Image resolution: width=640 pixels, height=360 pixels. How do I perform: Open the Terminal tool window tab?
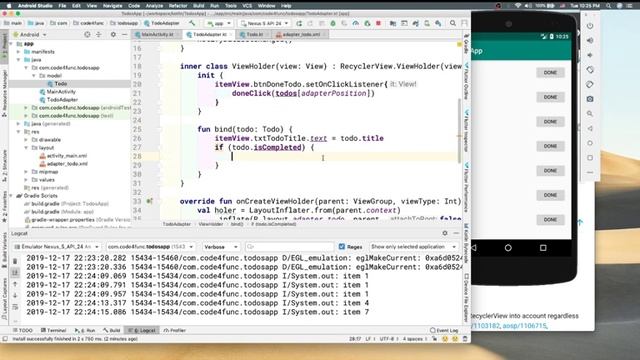point(53,330)
